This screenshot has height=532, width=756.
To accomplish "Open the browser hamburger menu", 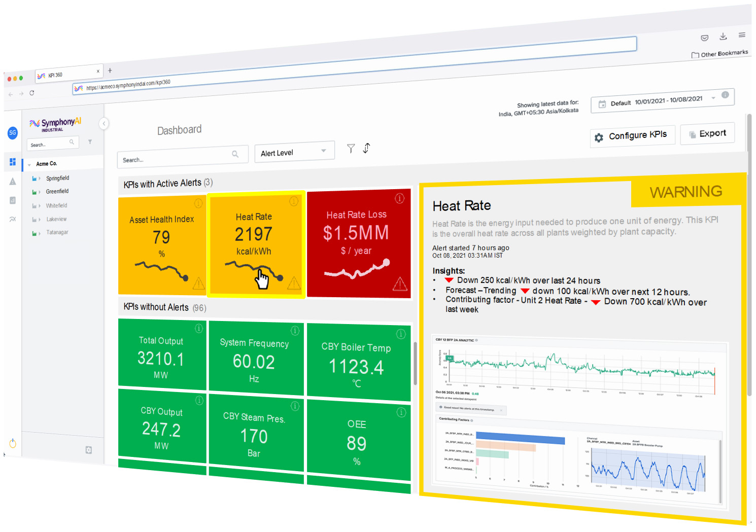I will [x=742, y=35].
